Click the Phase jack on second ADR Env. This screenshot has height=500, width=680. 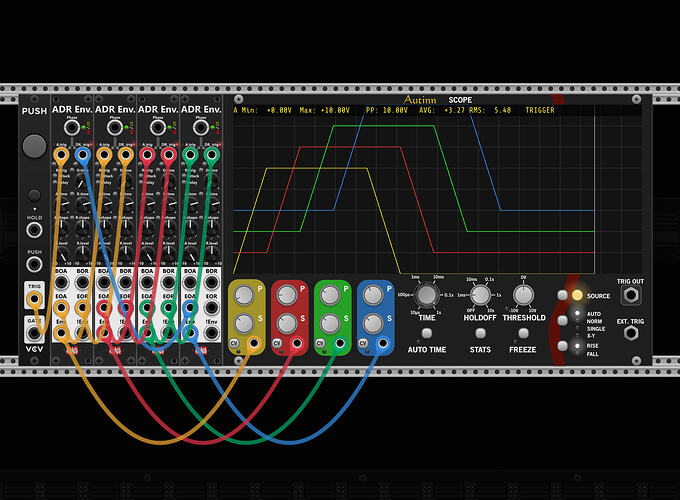[114, 128]
